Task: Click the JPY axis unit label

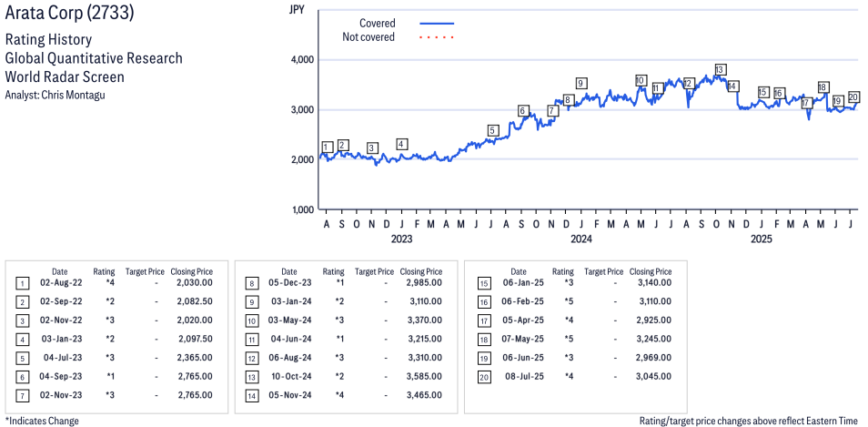Action: point(298,9)
